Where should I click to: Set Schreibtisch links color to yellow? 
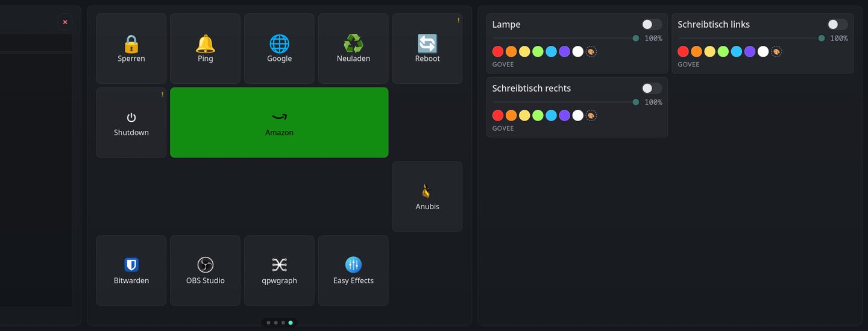tap(709, 52)
